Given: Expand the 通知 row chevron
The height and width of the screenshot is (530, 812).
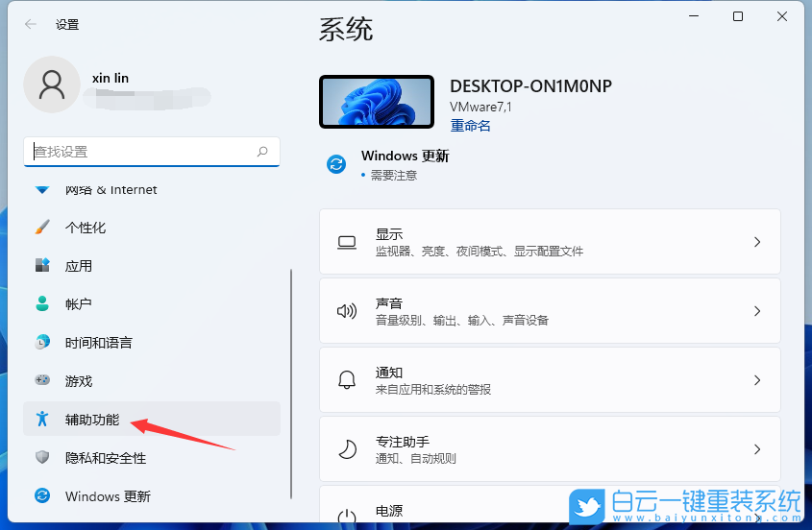Looking at the screenshot, I should click(x=757, y=380).
